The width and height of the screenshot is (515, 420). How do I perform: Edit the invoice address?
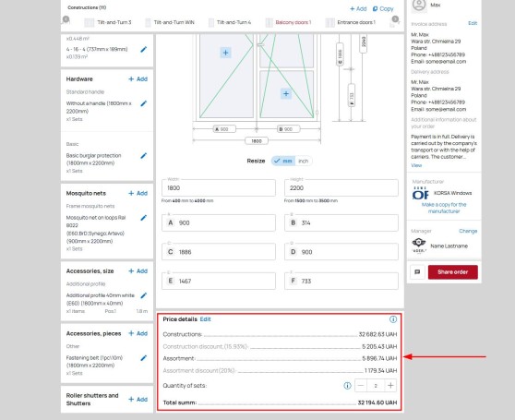[473, 23]
